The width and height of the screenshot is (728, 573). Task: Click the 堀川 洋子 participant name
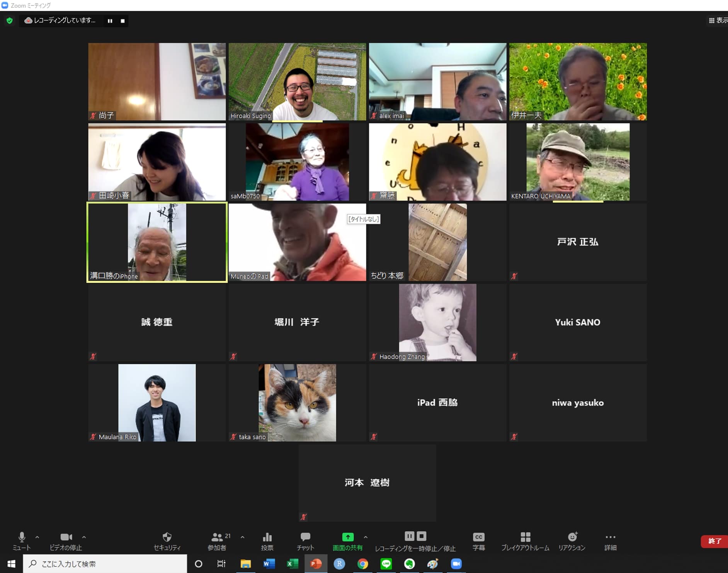pos(297,322)
